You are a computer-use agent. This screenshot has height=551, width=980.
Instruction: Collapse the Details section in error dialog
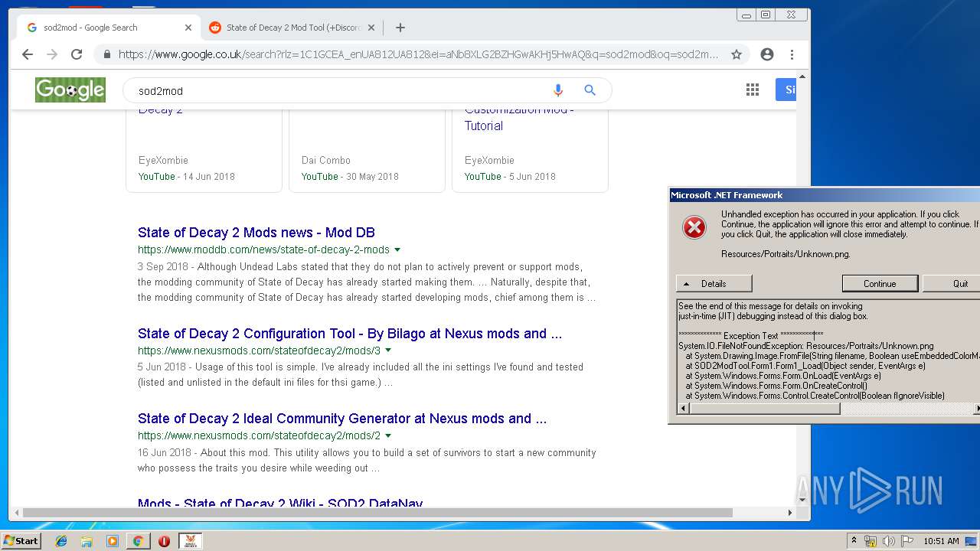[714, 283]
